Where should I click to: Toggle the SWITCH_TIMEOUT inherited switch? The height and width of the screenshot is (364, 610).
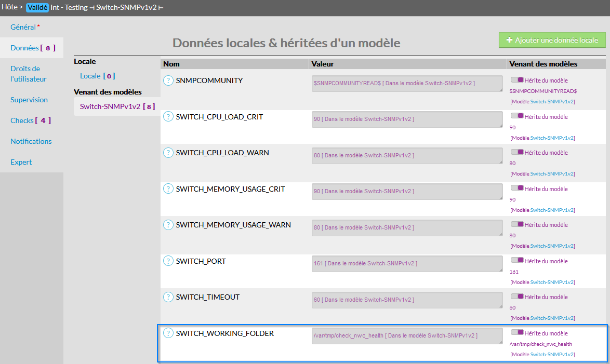click(x=517, y=296)
